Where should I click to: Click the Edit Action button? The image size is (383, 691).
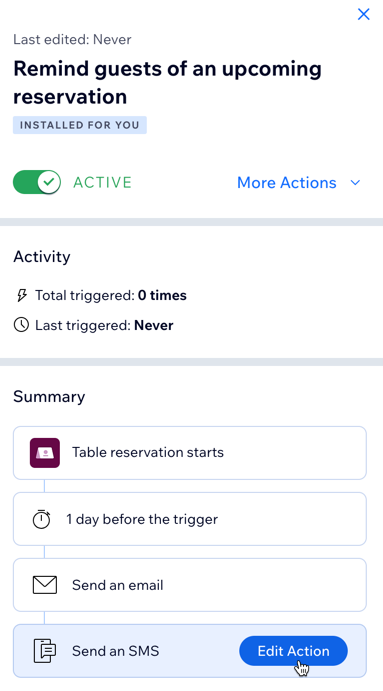point(294,651)
